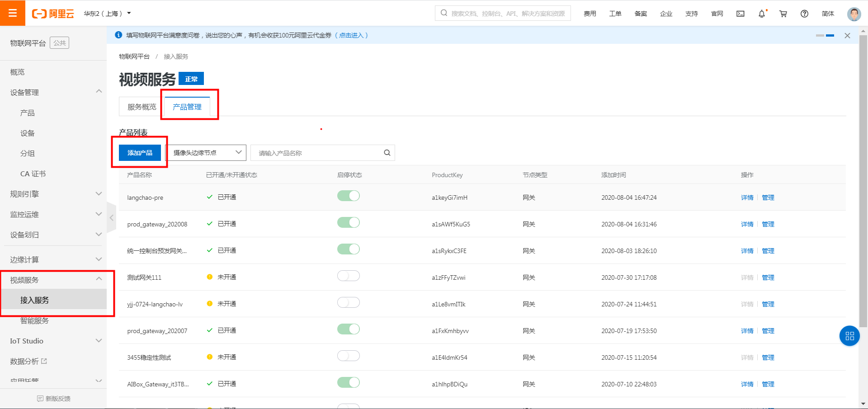Open the 摄像头边缘节点 dropdown
This screenshot has height=409, width=868.
point(206,153)
